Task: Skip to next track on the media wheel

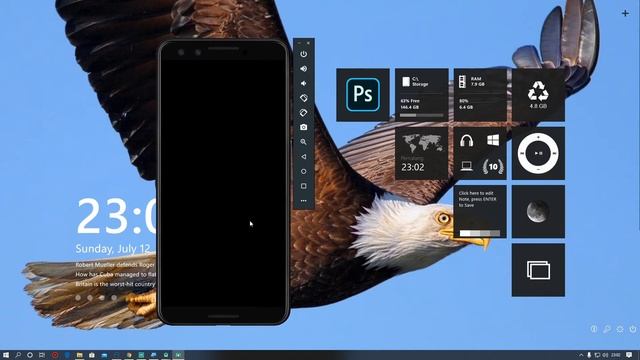Action: 555,153
